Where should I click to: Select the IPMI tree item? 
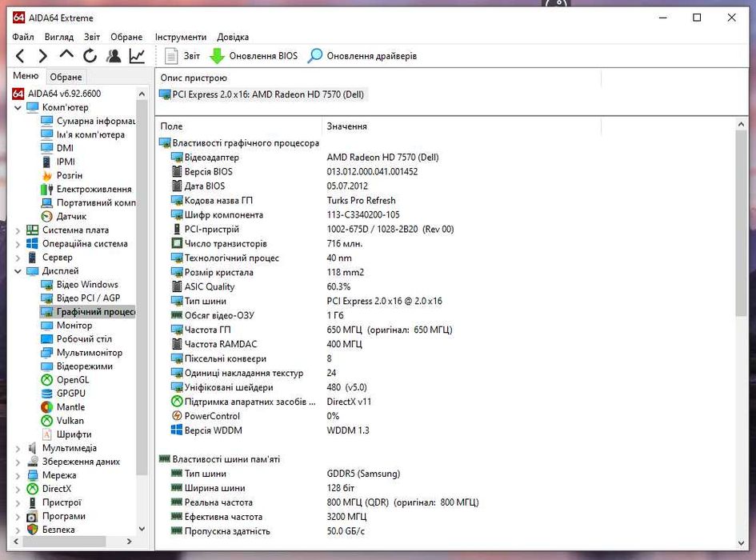pyautogui.click(x=58, y=162)
